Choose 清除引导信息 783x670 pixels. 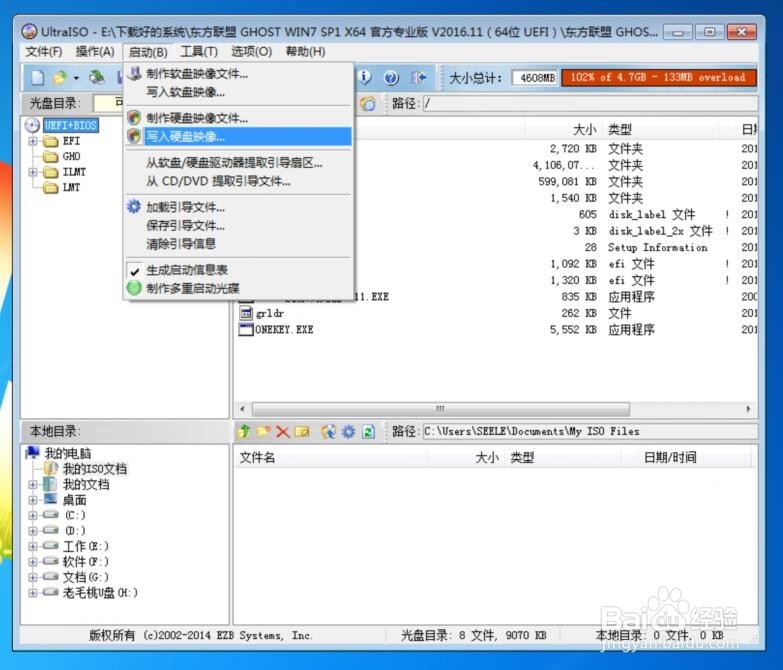239,244
